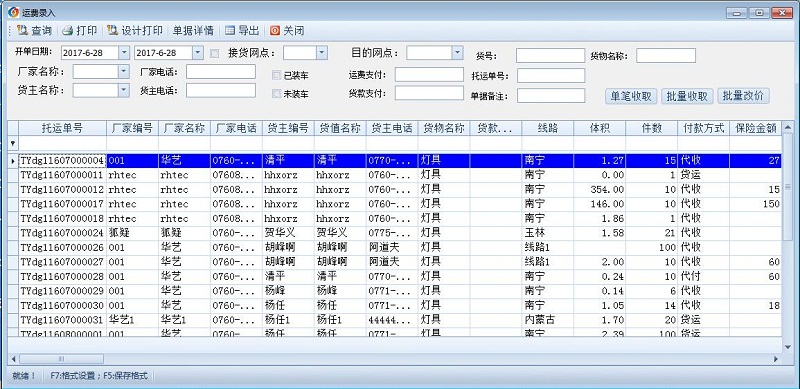Toggle checkbox next to end date field
800x389 pixels.
tap(215, 53)
